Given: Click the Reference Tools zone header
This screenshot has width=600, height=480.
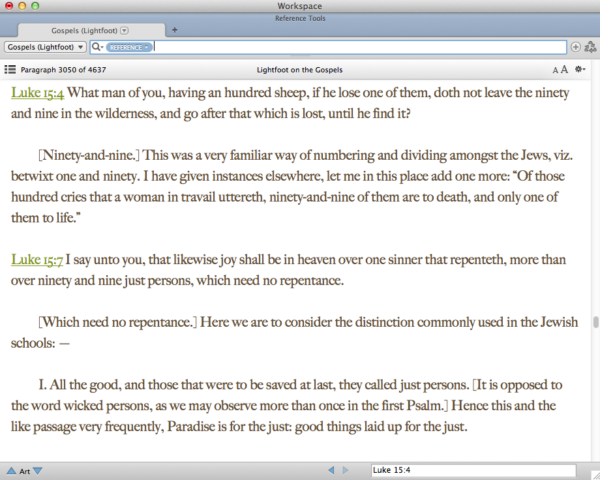Looking at the screenshot, I should pos(300,18).
